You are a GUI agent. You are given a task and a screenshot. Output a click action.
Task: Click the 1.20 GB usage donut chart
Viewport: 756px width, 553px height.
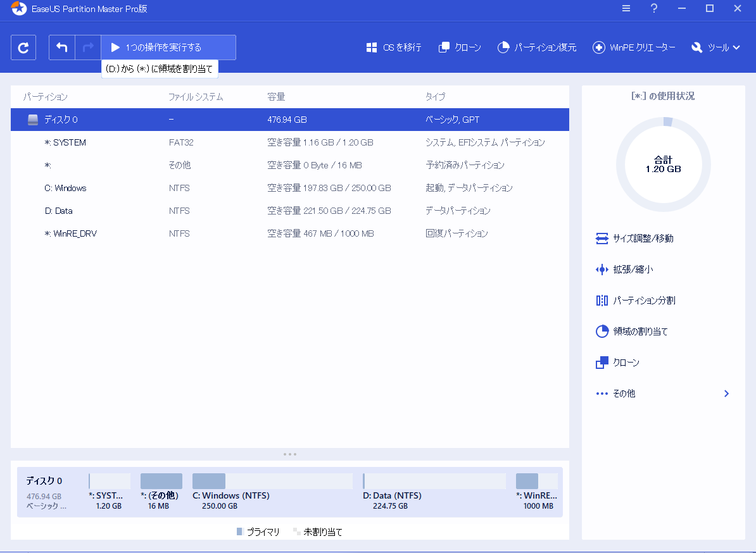(663, 163)
